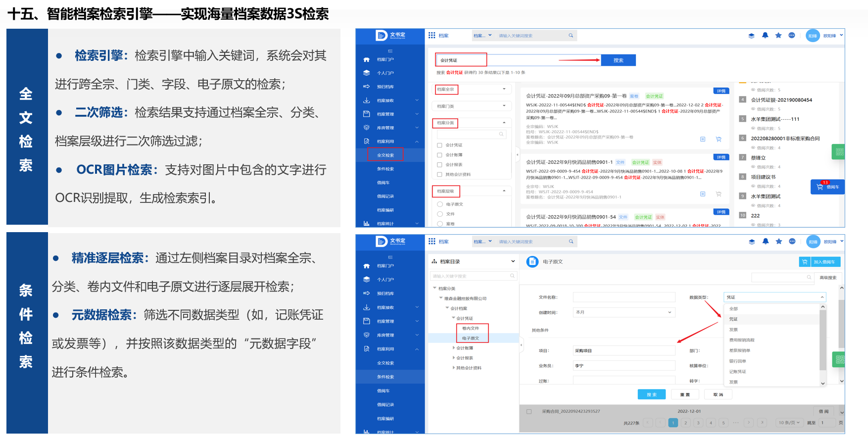
Task: Open 10条/页 page size dropdown
Action: 789,423
